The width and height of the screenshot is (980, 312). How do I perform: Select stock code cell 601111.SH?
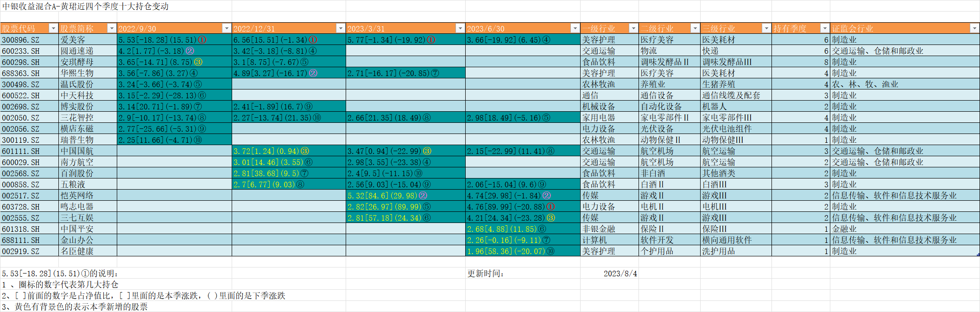pos(29,151)
